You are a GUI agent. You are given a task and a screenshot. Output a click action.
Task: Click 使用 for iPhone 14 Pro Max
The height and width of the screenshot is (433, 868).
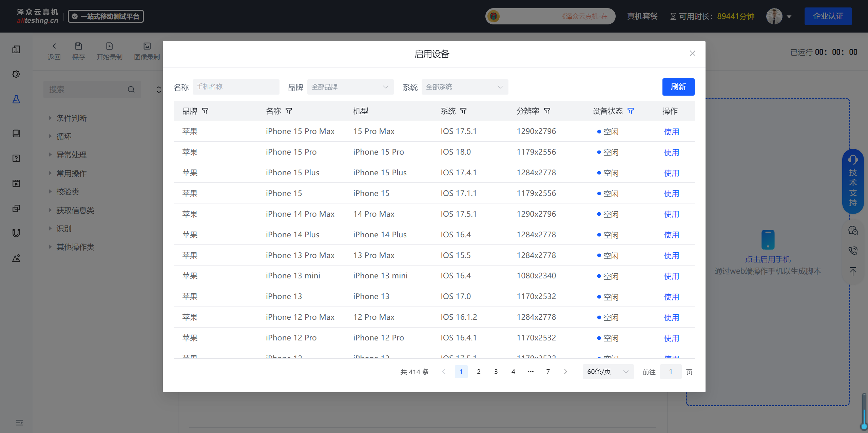(x=672, y=214)
